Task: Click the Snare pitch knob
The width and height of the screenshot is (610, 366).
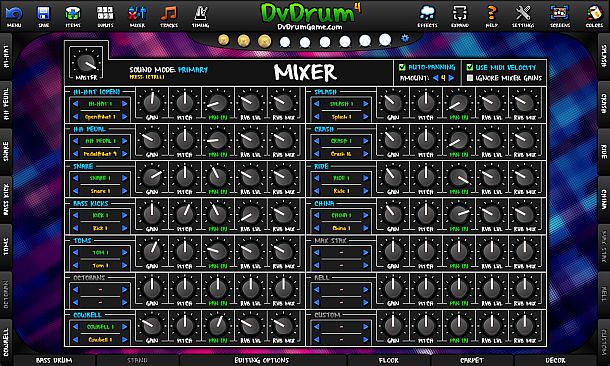Action: point(184,177)
